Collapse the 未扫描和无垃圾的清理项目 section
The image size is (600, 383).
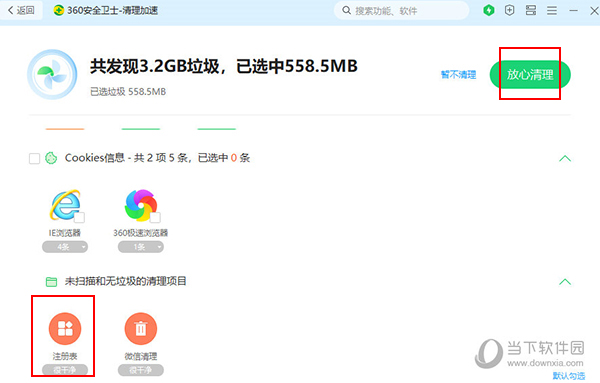pos(565,282)
